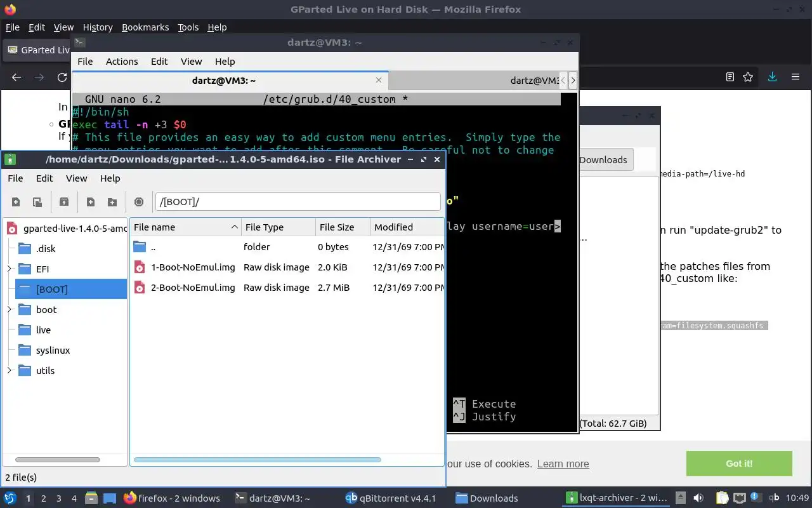Sort by the File Type column header
The image size is (812, 508).
click(x=278, y=227)
